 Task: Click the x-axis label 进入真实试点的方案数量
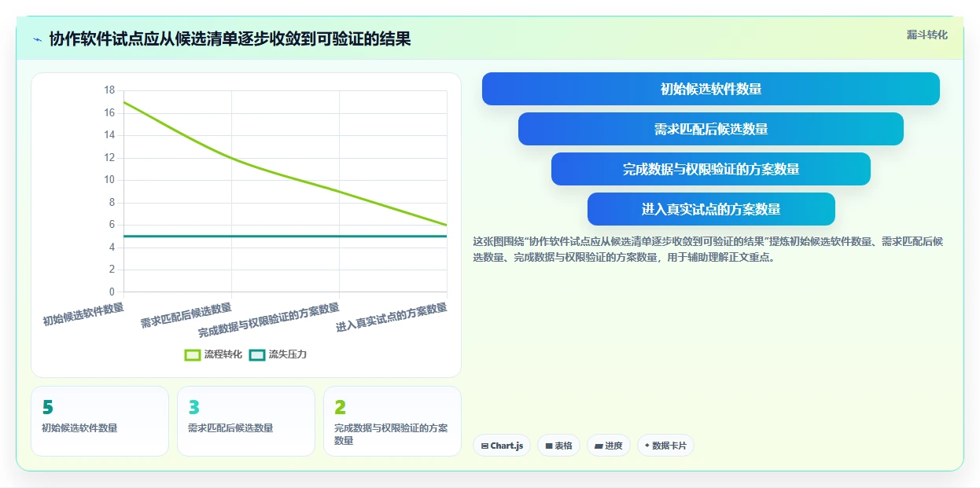pos(391,317)
